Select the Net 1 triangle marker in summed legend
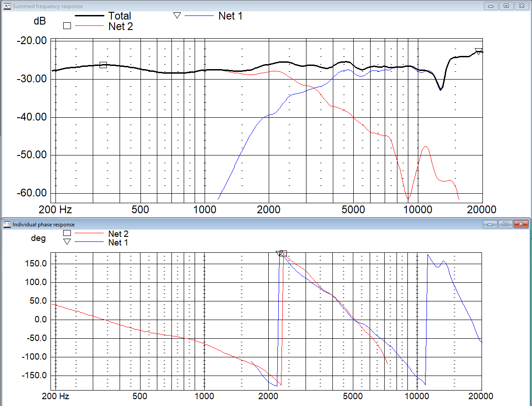 177,15
